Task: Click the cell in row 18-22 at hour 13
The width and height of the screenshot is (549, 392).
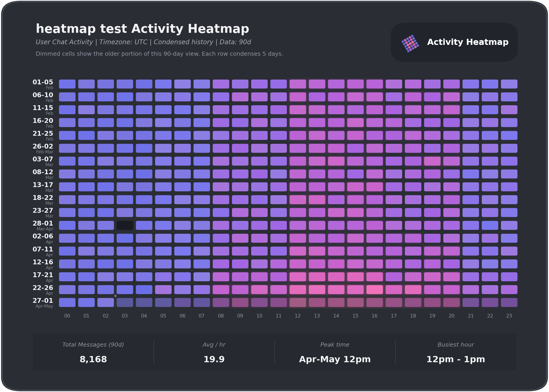Action: pos(317,200)
